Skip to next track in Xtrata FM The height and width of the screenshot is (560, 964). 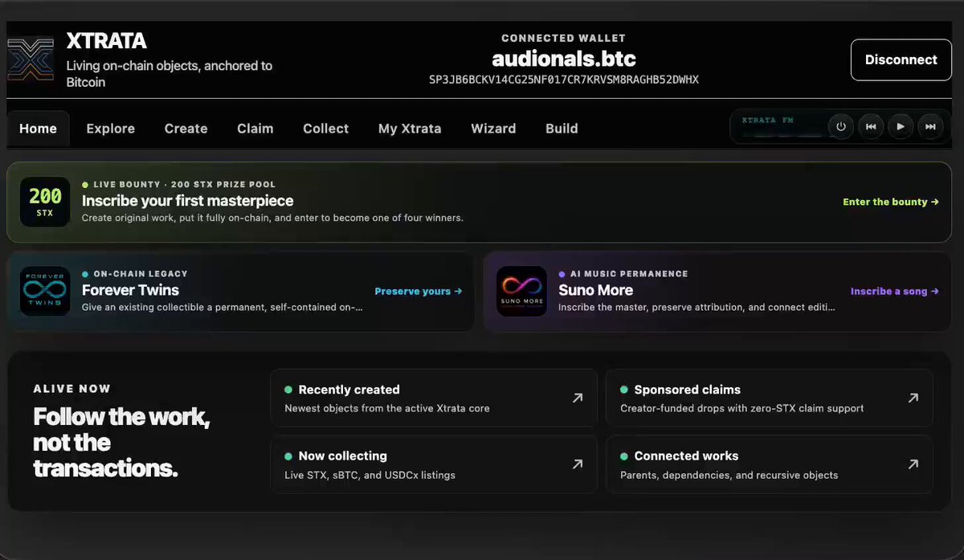point(930,126)
